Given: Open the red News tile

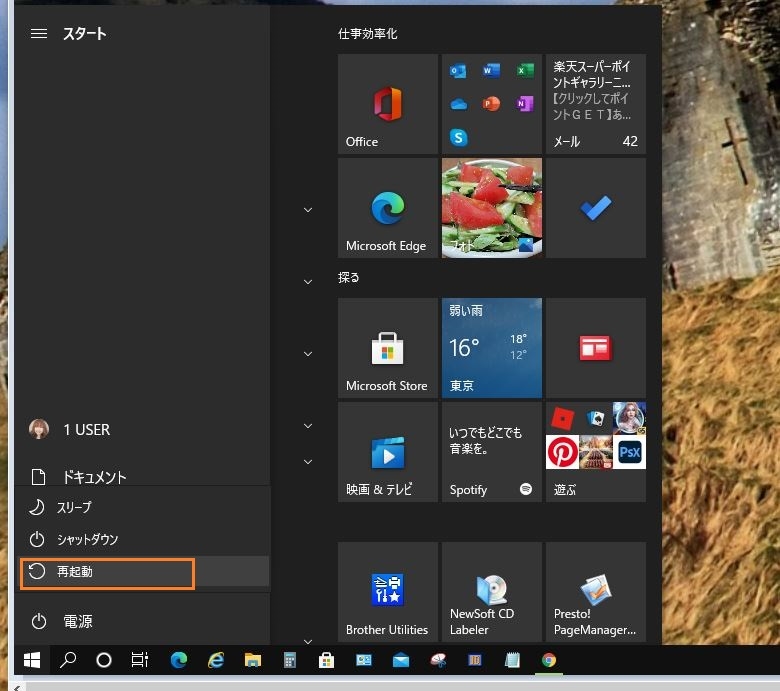Looking at the screenshot, I should [x=595, y=348].
